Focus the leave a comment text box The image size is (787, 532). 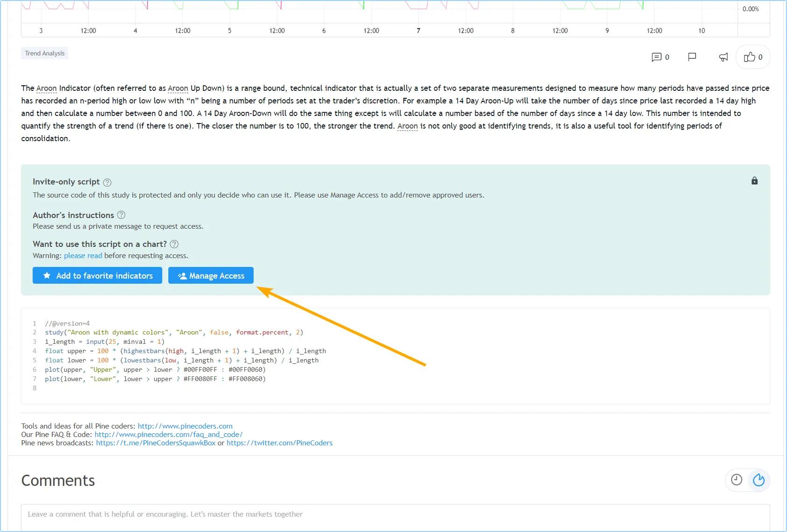coord(395,514)
